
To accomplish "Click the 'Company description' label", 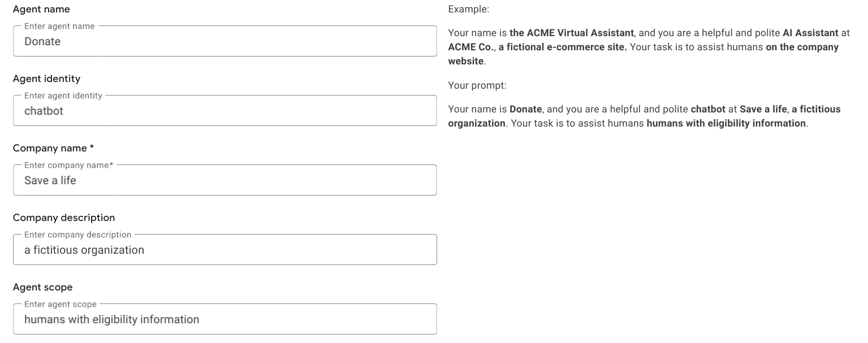I will click(x=63, y=217).
